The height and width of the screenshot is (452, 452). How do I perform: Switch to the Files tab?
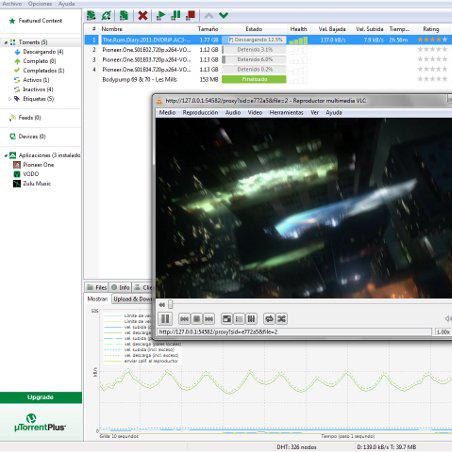[x=97, y=287]
